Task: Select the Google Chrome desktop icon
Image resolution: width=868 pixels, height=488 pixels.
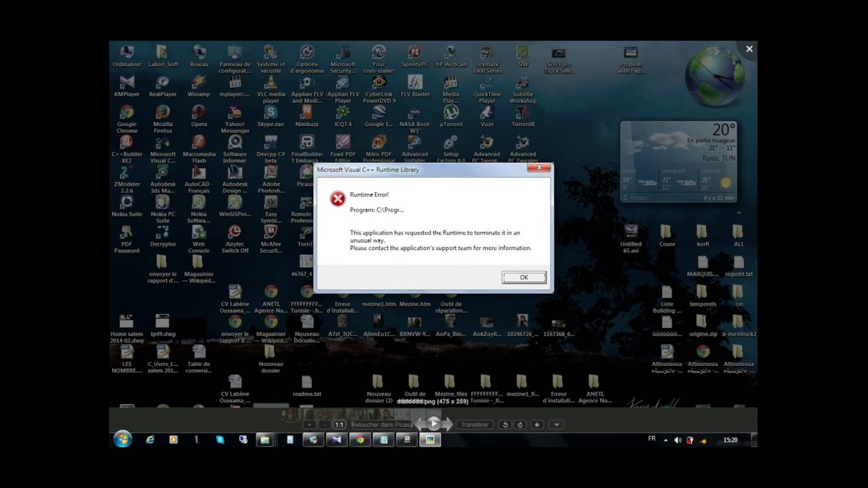Action: click(x=127, y=120)
